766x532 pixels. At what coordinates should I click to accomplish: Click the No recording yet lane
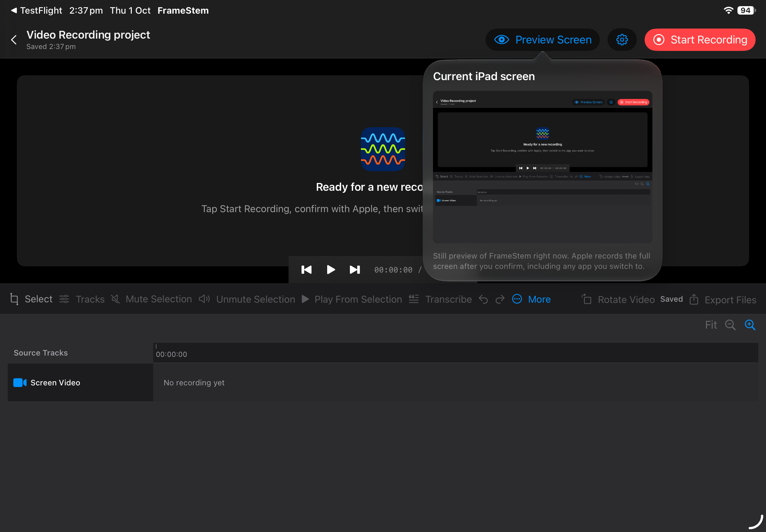(x=455, y=382)
